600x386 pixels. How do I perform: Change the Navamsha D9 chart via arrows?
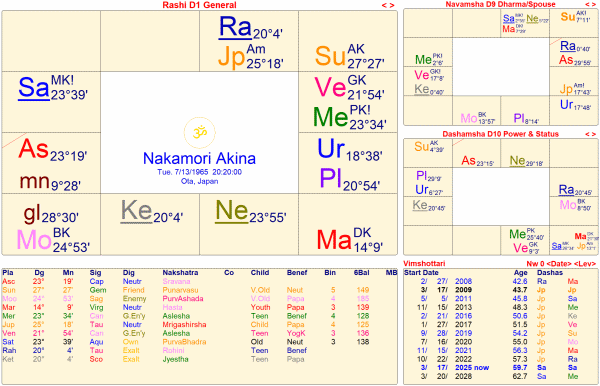click(x=590, y=4)
